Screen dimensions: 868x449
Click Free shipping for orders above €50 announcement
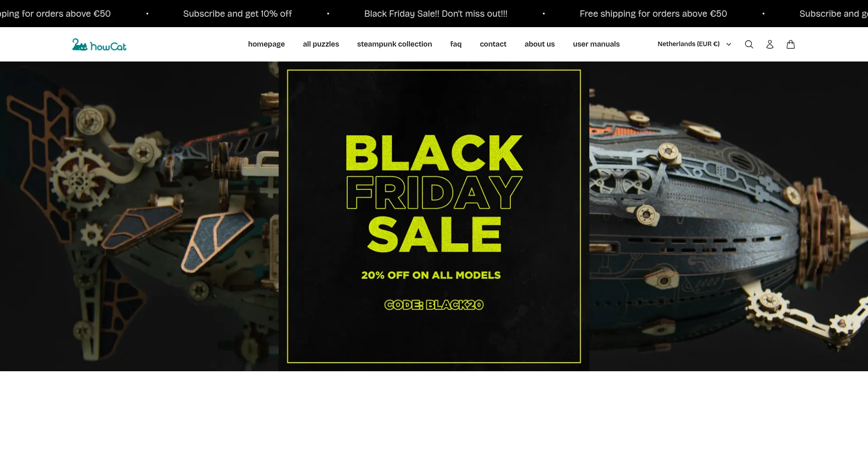[x=653, y=14]
